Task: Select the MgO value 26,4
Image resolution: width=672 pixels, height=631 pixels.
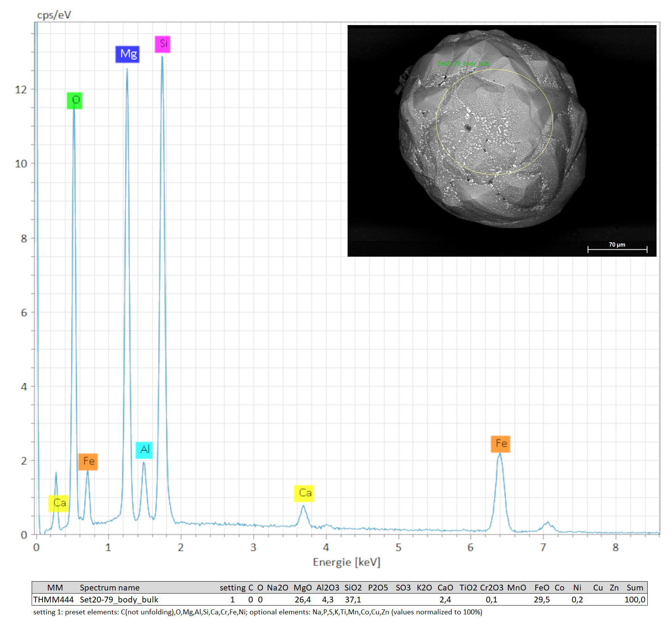Action: pos(302,599)
